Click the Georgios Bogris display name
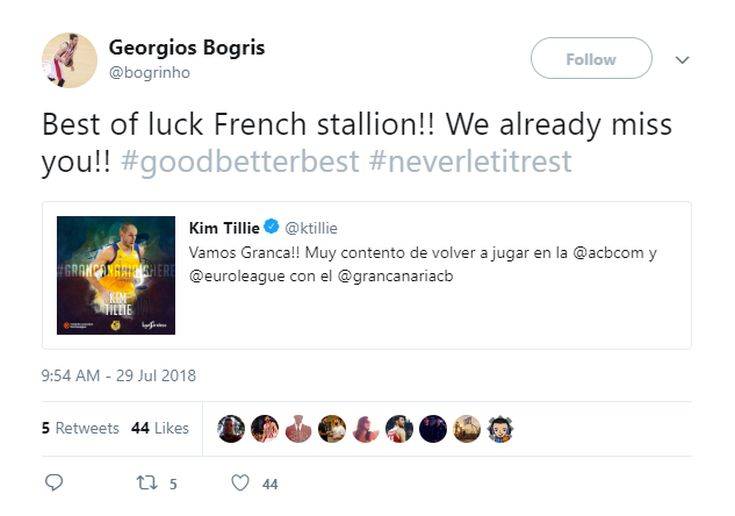Screen dimensions: 735x516 [x=186, y=47]
